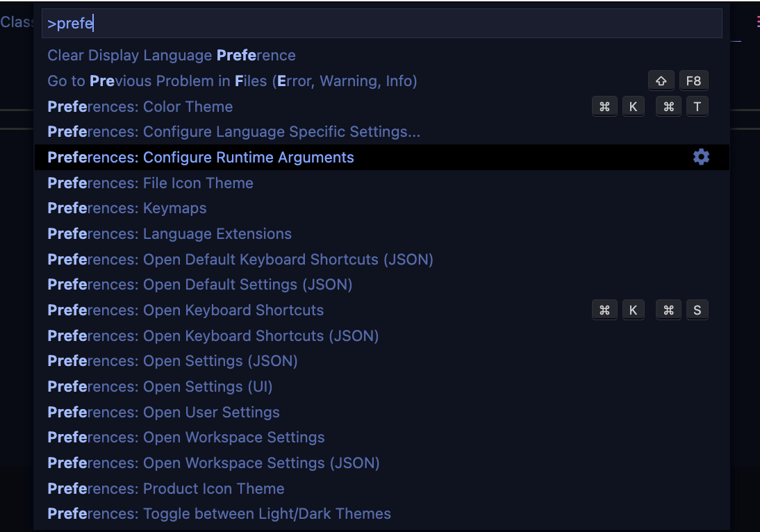Select Preferences: Configure Language Specific Settings

click(x=233, y=131)
